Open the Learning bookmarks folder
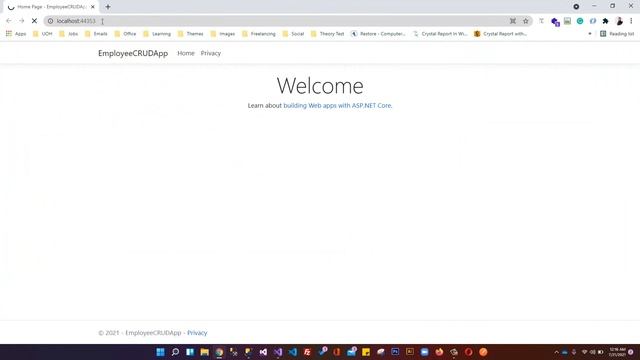 point(157,34)
